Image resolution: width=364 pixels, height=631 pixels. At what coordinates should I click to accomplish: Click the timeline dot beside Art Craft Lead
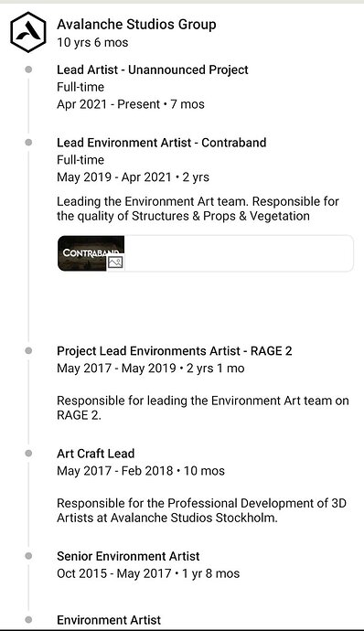pos(28,454)
